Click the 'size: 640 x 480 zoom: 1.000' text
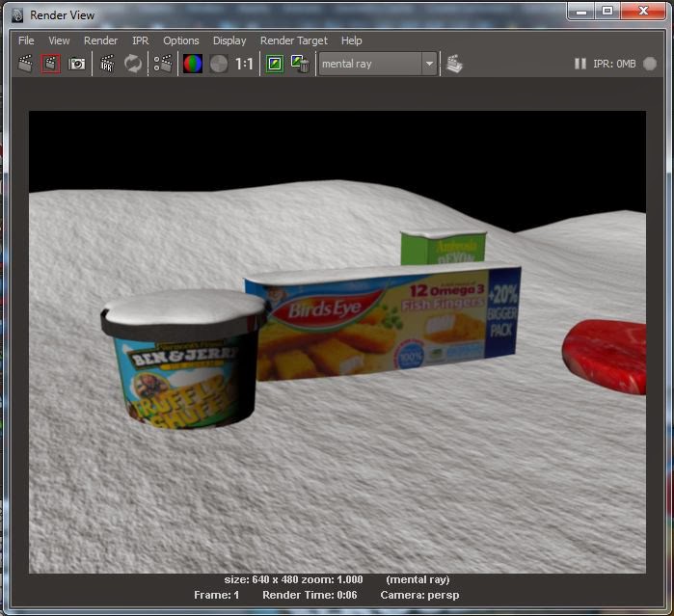The height and width of the screenshot is (616, 674). [293, 579]
